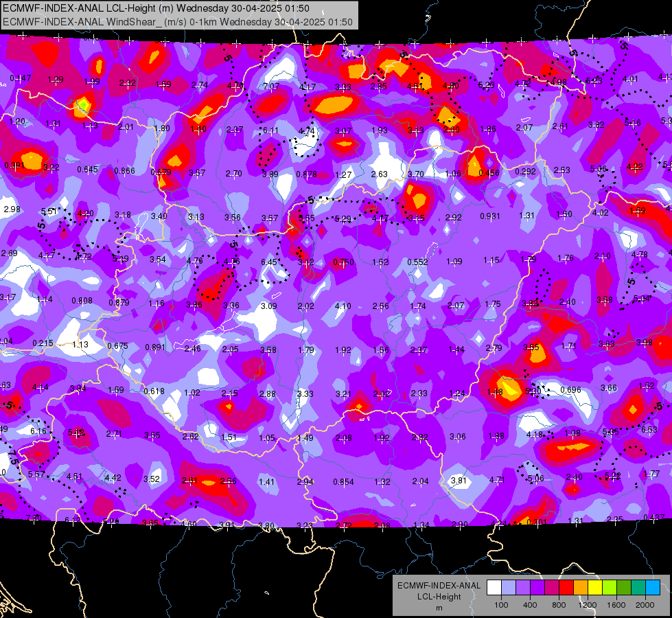Click the magenta legend swatch
Image resolution: width=672 pixels, height=618 pixels.
click(552, 587)
